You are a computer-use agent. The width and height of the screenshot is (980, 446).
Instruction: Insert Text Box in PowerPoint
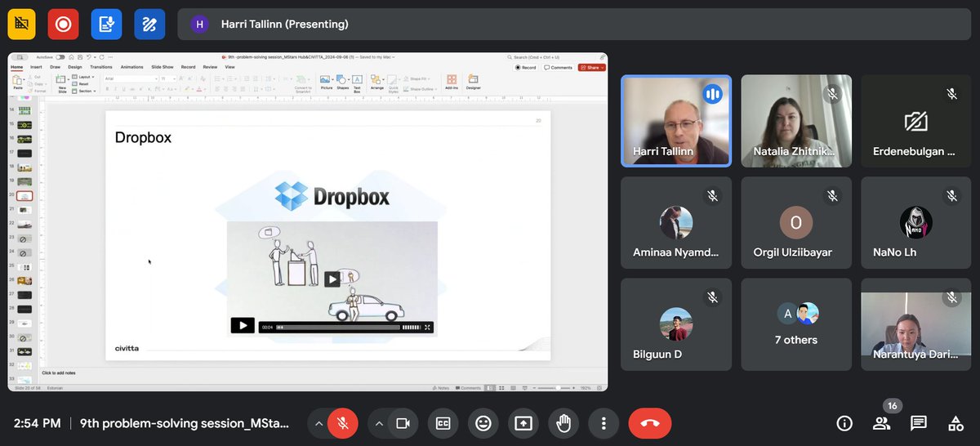coord(357,83)
